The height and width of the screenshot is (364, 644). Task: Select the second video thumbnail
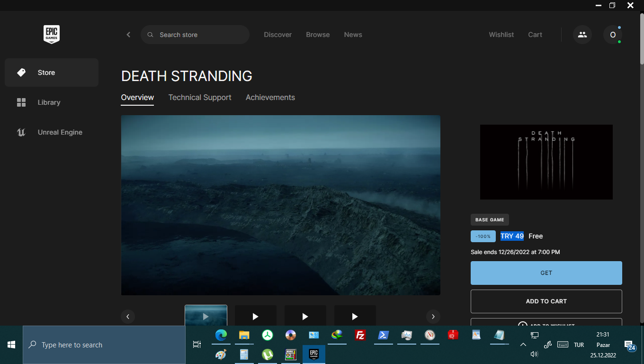[256, 316]
